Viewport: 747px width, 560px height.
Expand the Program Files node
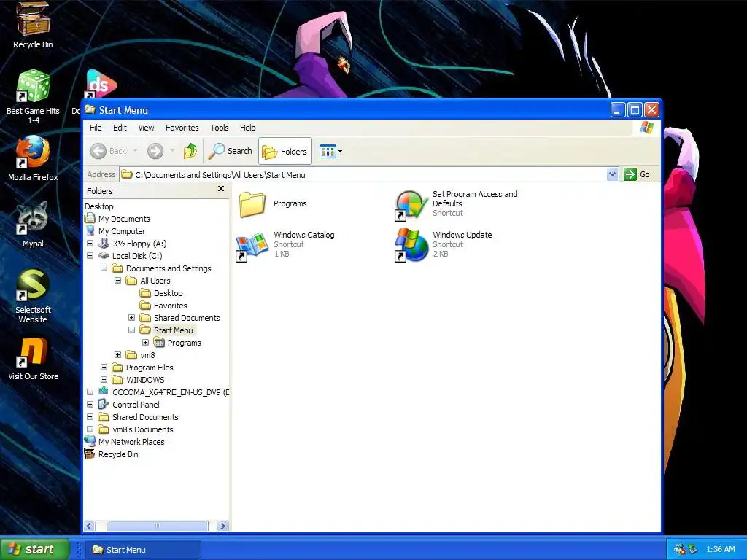[104, 367]
